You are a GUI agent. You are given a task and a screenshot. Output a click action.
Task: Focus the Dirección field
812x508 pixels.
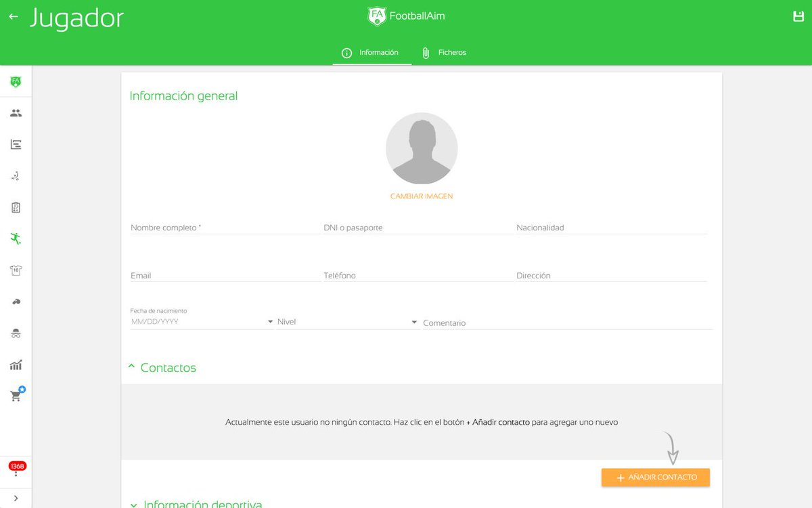611,275
